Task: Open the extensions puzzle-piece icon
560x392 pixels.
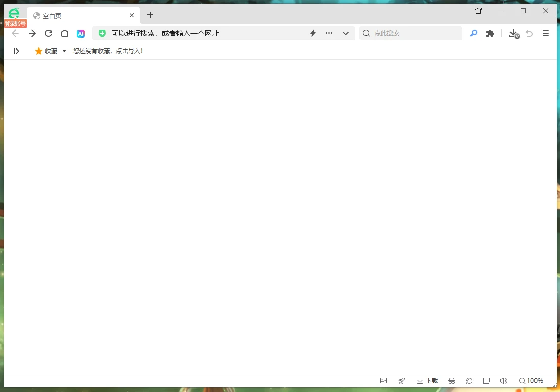Action: coord(490,33)
